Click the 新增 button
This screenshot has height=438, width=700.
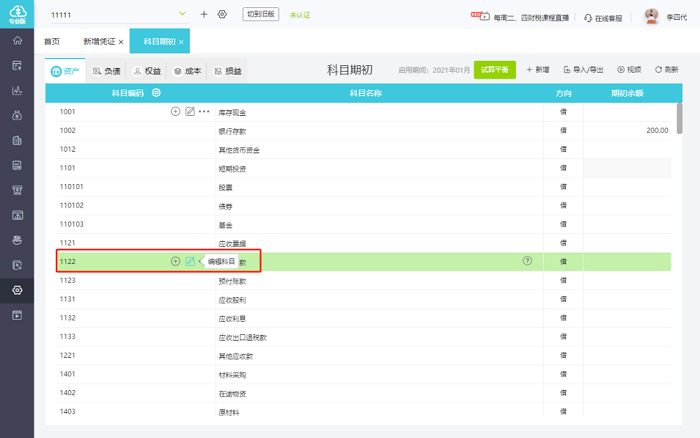click(x=538, y=70)
